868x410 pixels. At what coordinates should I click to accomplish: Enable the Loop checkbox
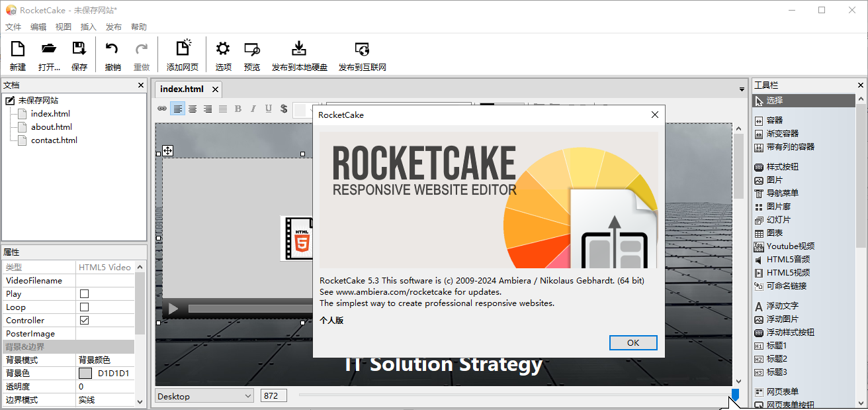[83, 307]
